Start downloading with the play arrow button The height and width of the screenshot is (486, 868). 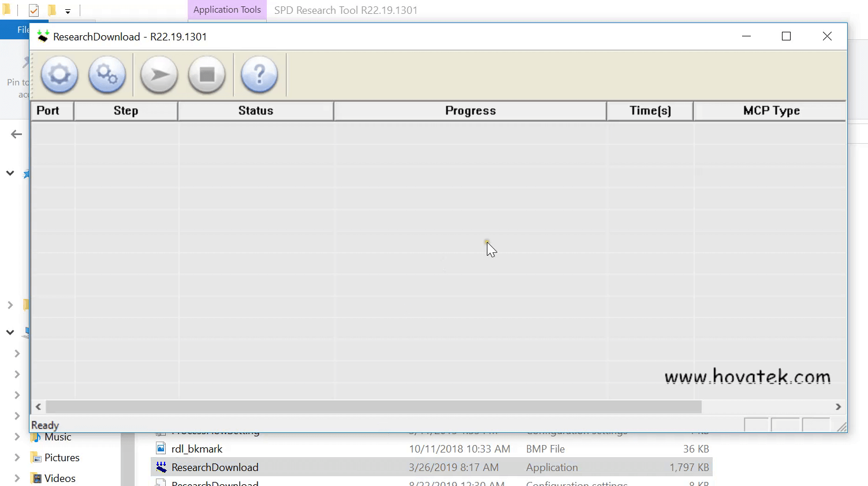click(159, 75)
